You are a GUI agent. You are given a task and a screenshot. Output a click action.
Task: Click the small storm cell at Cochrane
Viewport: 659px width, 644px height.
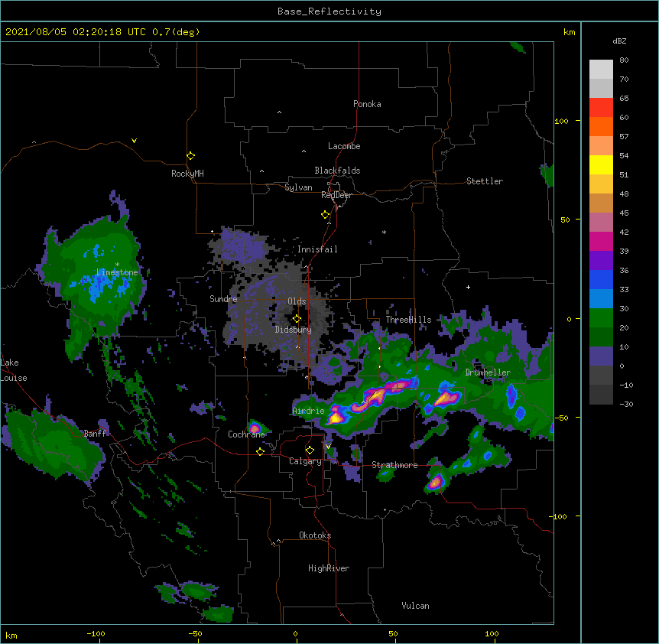[x=255, y=428]
